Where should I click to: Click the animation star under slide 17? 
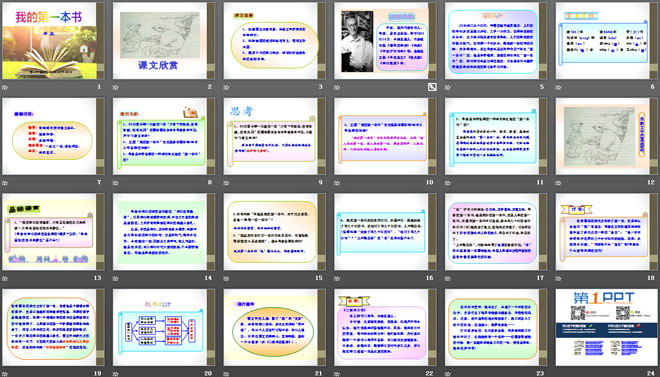click(x=448, y=278)
